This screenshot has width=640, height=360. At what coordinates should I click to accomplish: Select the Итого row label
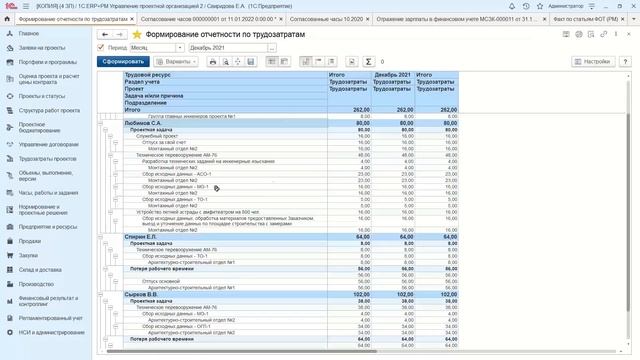point(132,110)
